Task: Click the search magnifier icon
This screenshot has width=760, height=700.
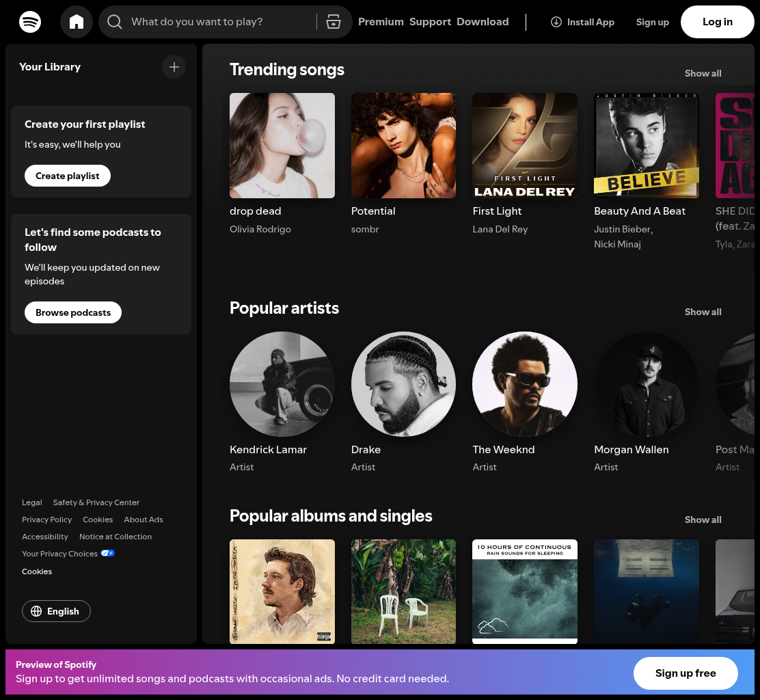Action: (114, 22)
